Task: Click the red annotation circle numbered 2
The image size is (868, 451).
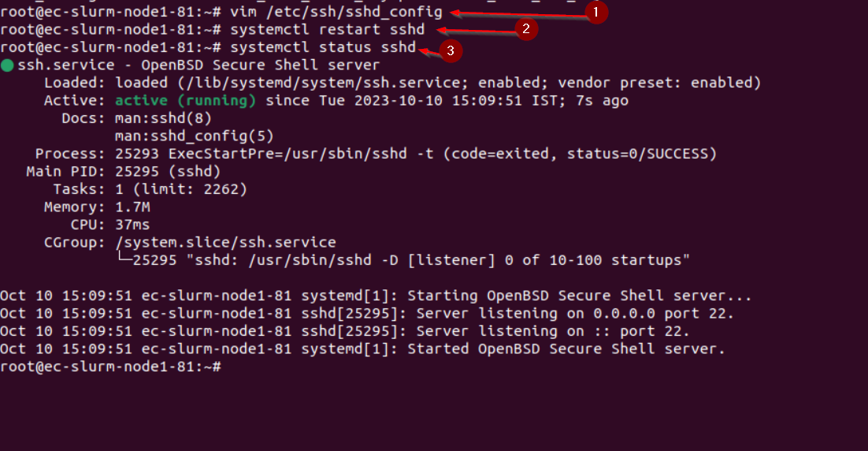Action: (526, 29)
